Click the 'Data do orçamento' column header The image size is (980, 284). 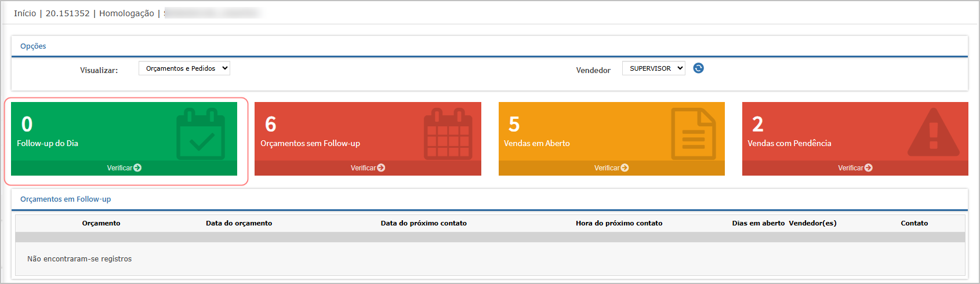239,223
